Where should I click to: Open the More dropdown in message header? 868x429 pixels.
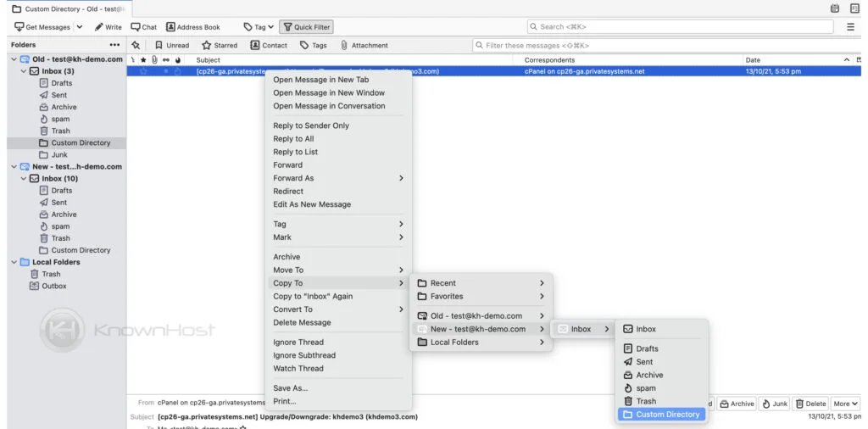(x=845, y=404)
